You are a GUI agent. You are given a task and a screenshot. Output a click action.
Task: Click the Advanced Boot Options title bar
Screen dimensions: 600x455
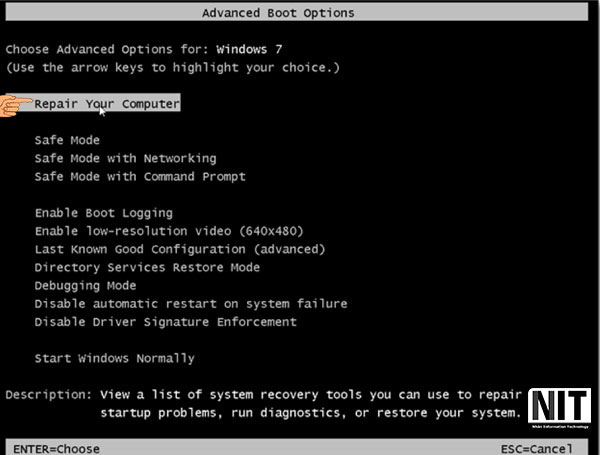pyautogui.click(x=297, y=13)
